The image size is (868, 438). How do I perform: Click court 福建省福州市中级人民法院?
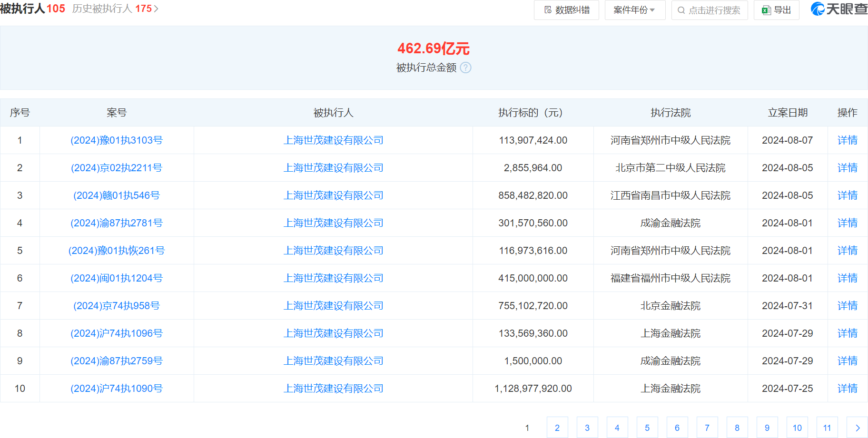[x=671, y=278]
